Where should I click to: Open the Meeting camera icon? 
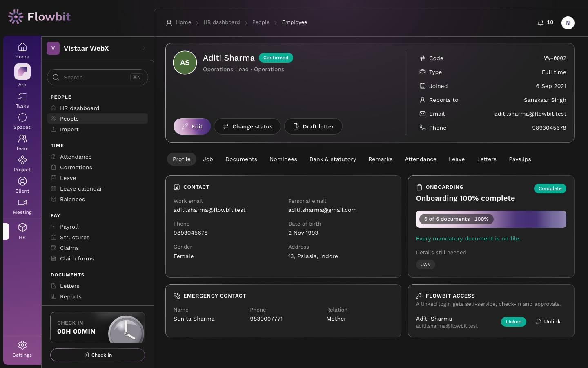pos(22,206)
